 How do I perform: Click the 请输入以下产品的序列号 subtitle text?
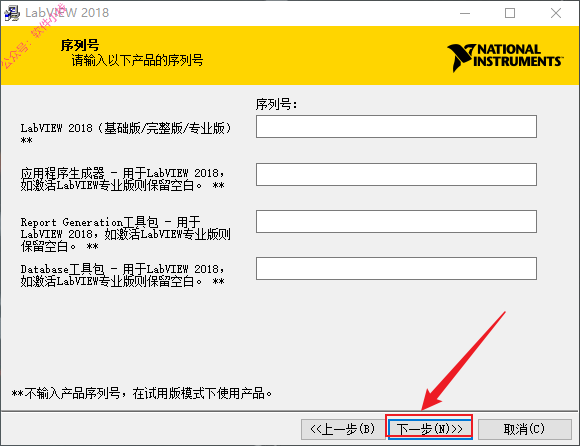point(137,60)
